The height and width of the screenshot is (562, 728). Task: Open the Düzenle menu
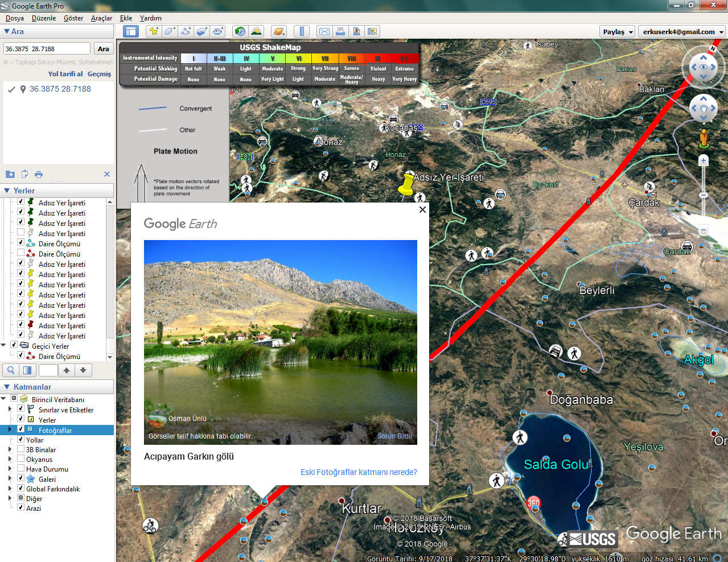coord(44,18)
